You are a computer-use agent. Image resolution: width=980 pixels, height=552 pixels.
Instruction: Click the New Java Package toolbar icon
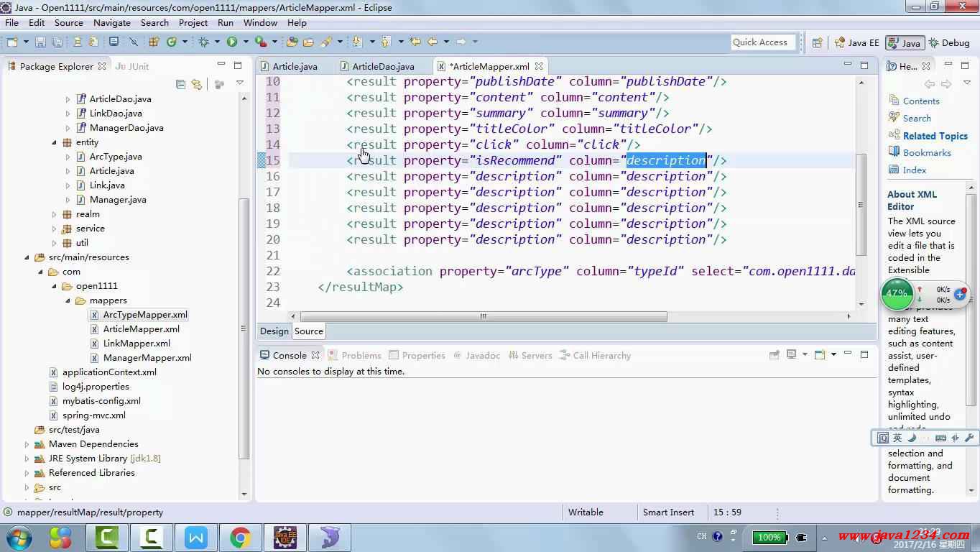pyautogui.click(x=154, y=42)
